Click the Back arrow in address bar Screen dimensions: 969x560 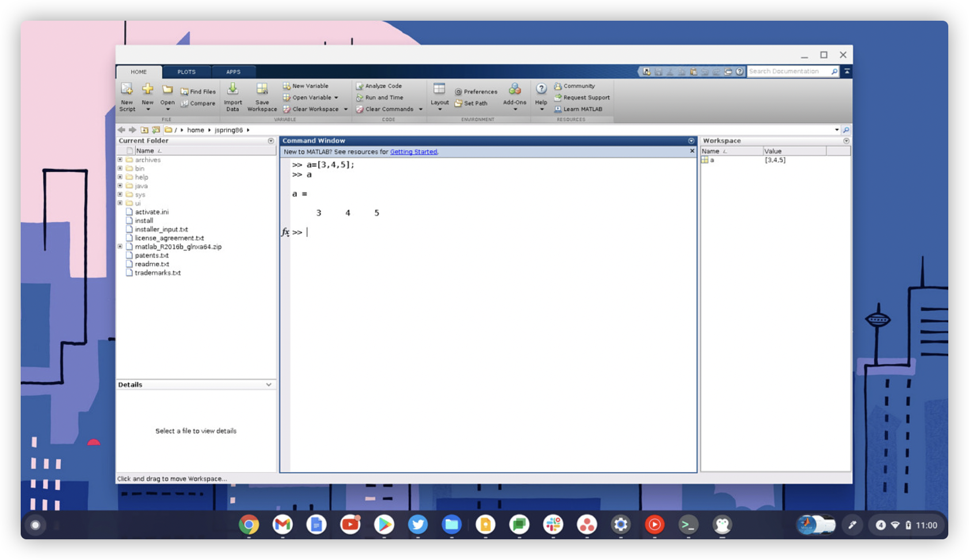(121, 130)
